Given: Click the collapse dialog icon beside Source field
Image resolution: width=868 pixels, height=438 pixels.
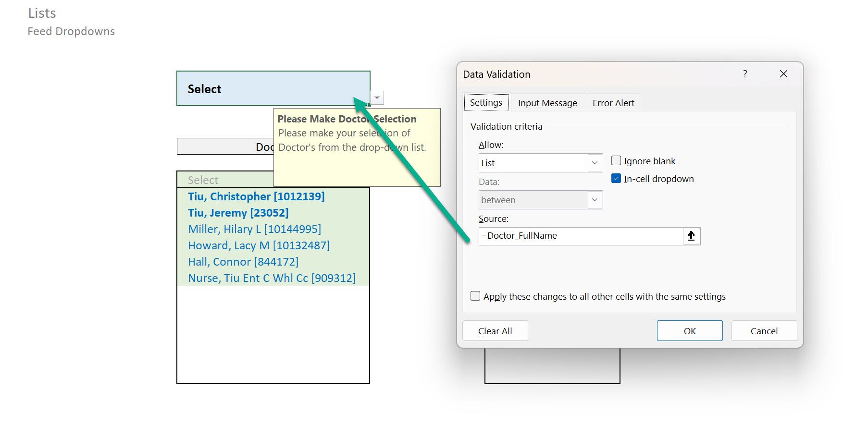Looking at the screenshot, I should point(691,236).
